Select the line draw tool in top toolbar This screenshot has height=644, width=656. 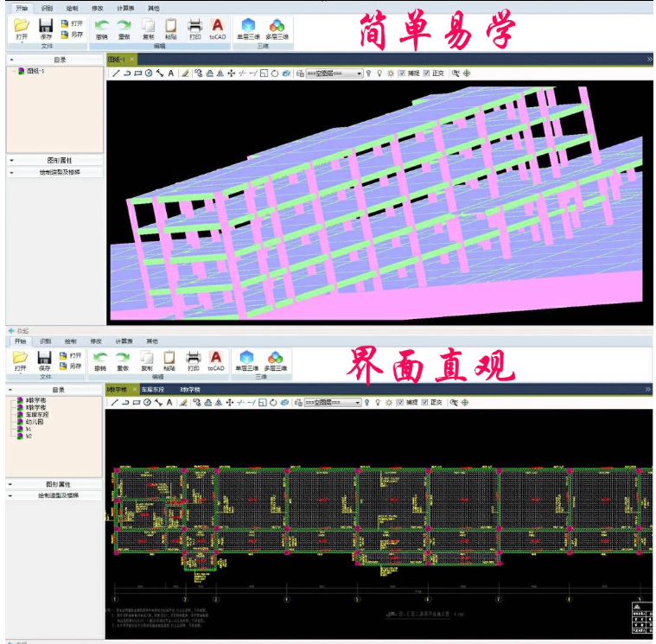click(x=116, y=73)
